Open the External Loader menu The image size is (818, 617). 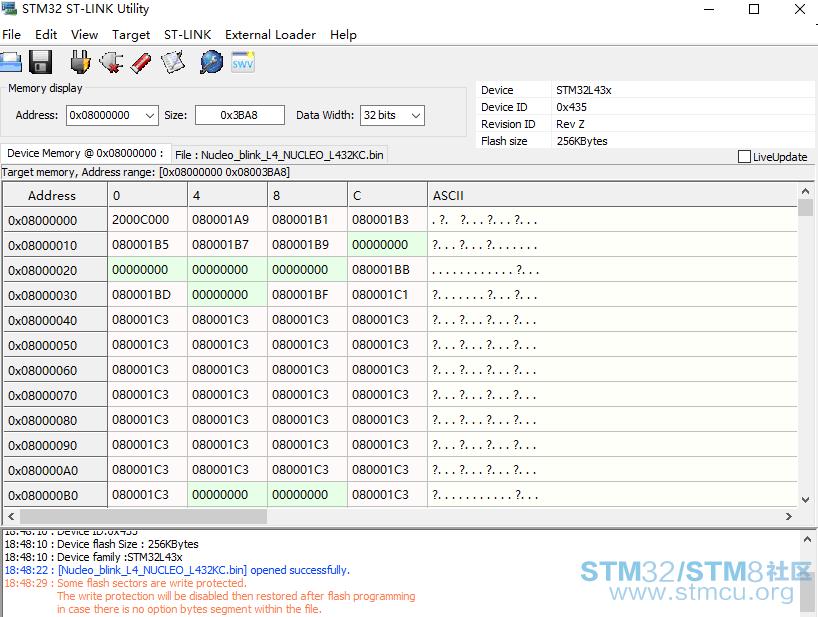[x=270, y=34]
